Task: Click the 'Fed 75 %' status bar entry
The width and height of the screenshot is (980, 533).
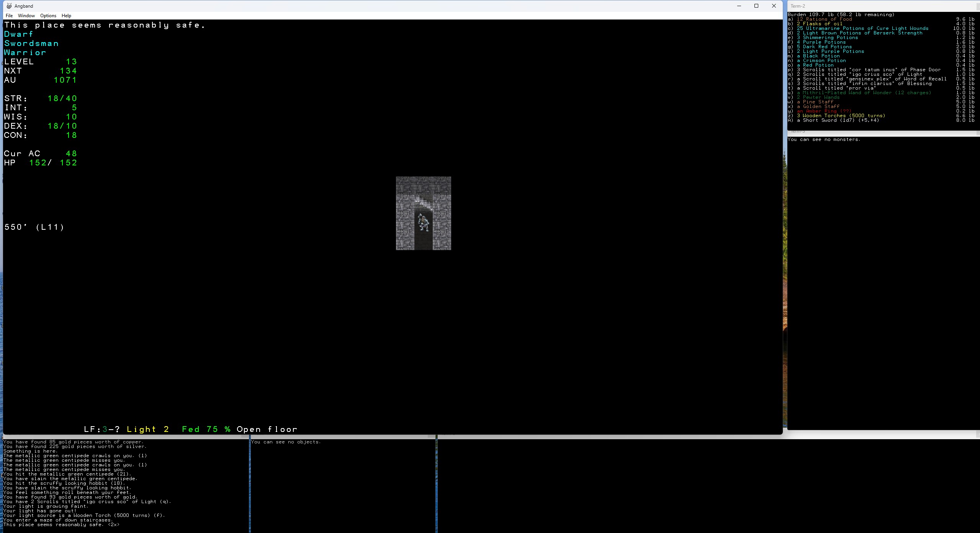Action: tap(206, 429)
